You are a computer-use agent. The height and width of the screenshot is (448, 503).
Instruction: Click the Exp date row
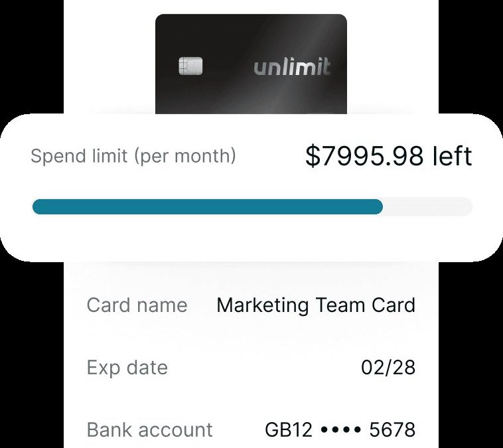pos(251,368)
